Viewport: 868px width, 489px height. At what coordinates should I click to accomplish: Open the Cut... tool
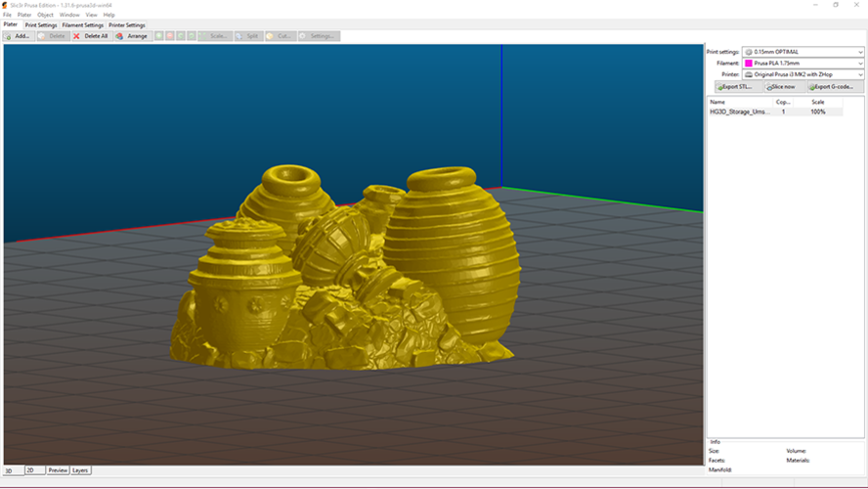[281, 36]
